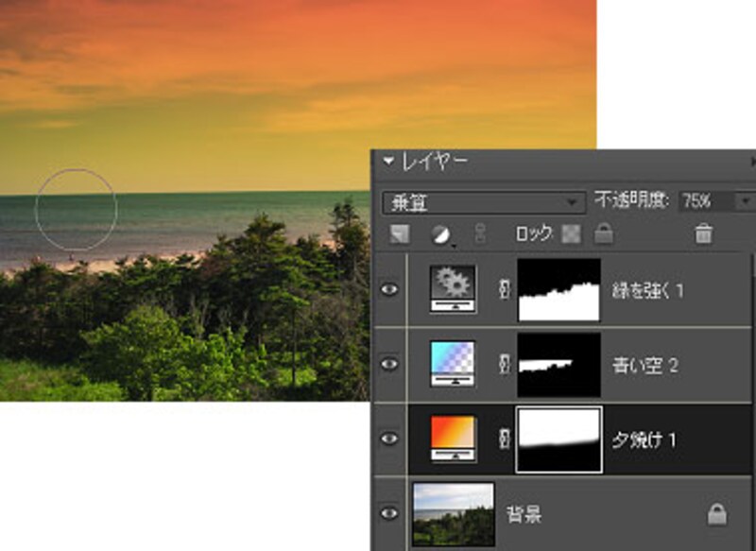Image resolution: width=756 pixels, height=551 pixels.
Task: Click the mask link icon of 青い空 2
Action: coord(504,364)
